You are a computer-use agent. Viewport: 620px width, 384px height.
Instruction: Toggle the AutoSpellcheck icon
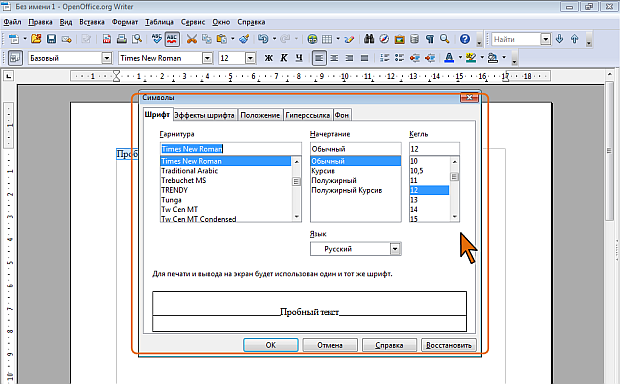[x=172, y=39]
